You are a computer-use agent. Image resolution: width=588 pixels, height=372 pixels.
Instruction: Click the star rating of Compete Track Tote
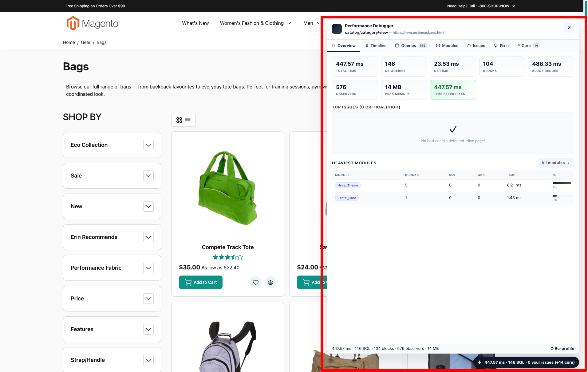point(228,257)
